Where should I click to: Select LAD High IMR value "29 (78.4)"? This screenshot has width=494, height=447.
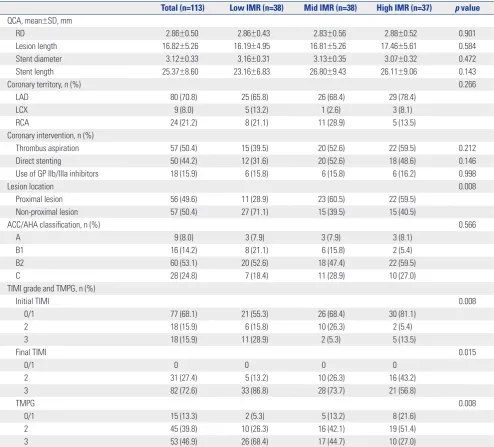pos(402,97)
